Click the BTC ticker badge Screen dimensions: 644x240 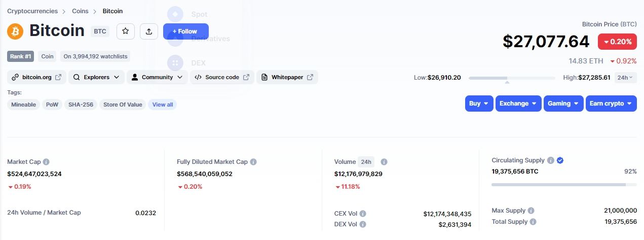100,31
